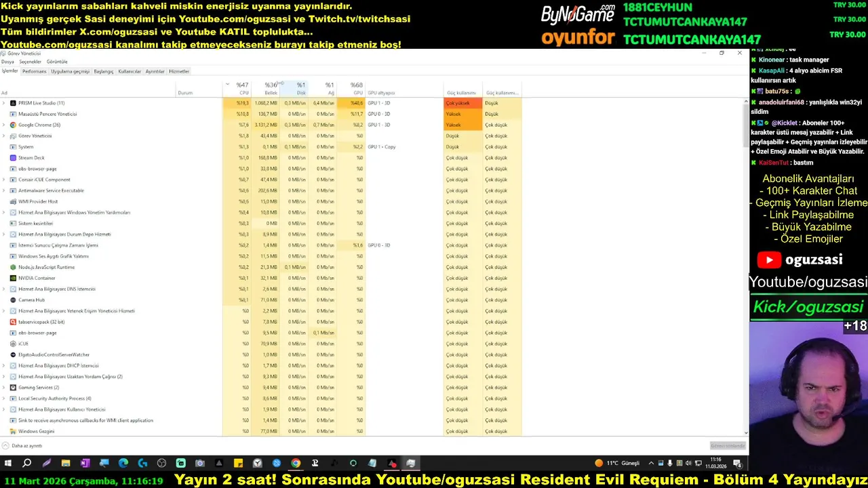Image resolution: width=868 pixels, height=488 pixels.
Task: Open the notification center icon
Action: pyautogui.click(x=738, y=464)
